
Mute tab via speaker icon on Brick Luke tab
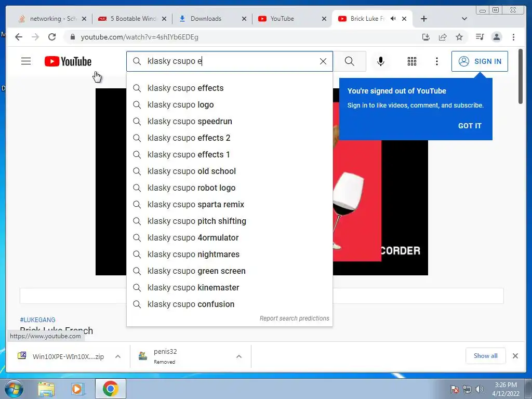(x=393, y=19)
